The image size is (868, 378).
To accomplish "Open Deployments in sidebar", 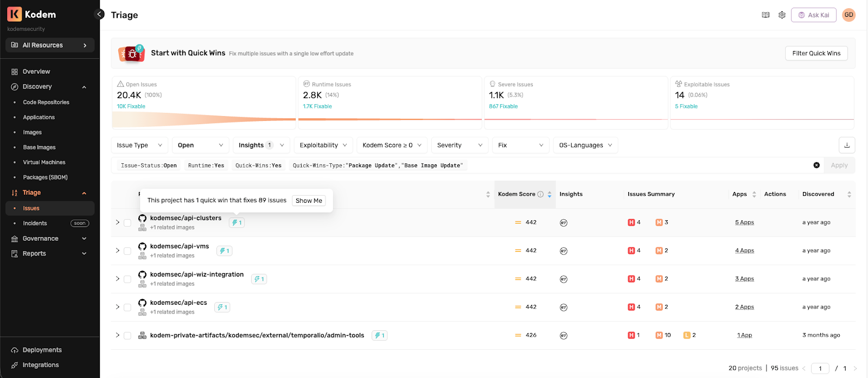I will [x=42, y=350].
